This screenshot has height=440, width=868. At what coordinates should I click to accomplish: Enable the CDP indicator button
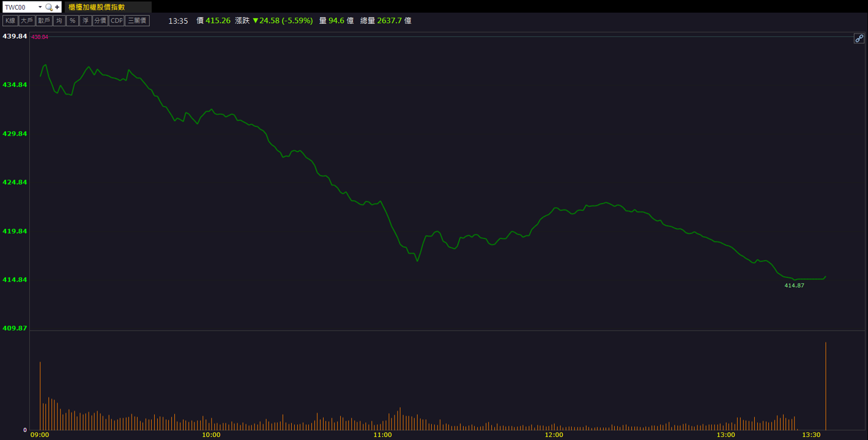[x=116, y=21]
